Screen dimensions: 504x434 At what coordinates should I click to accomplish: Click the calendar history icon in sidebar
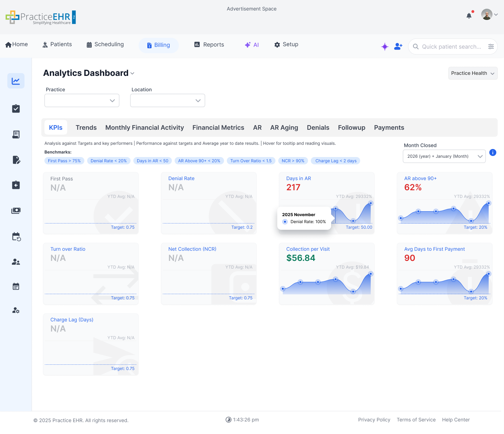[16, 236]
